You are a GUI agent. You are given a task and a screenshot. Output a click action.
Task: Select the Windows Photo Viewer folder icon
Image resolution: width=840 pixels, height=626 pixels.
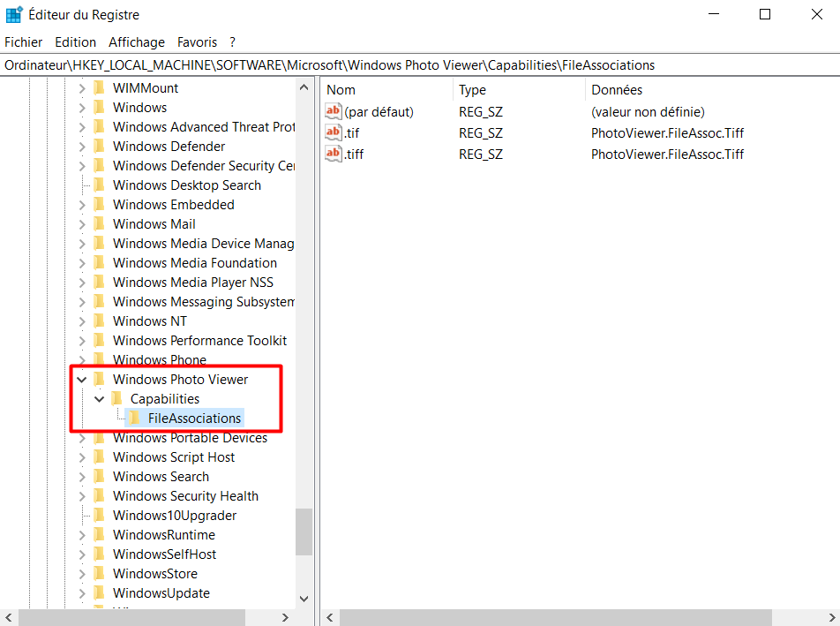point(99,379)
